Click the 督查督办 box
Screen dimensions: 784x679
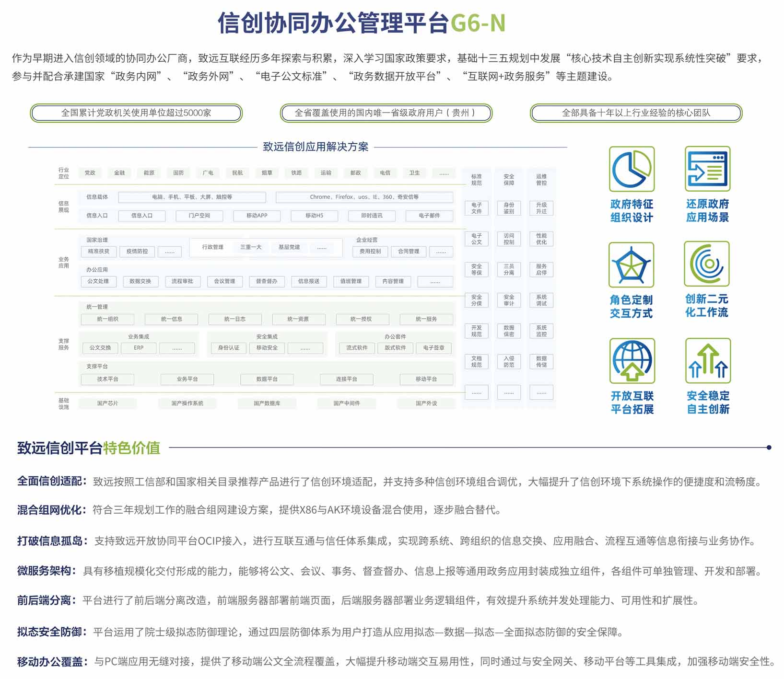pos(267,282)
